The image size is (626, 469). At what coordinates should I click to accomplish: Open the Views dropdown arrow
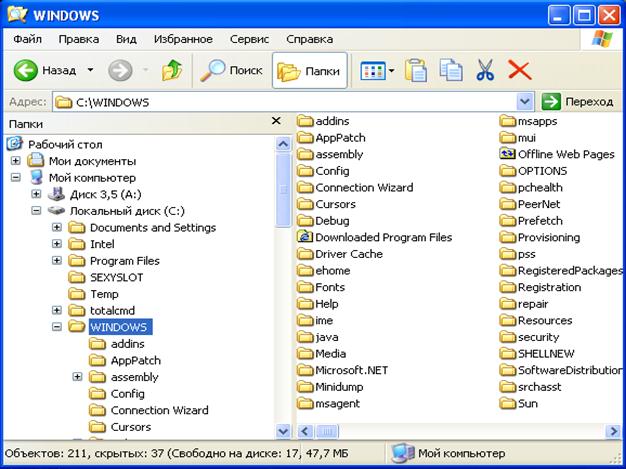[392, 71]
